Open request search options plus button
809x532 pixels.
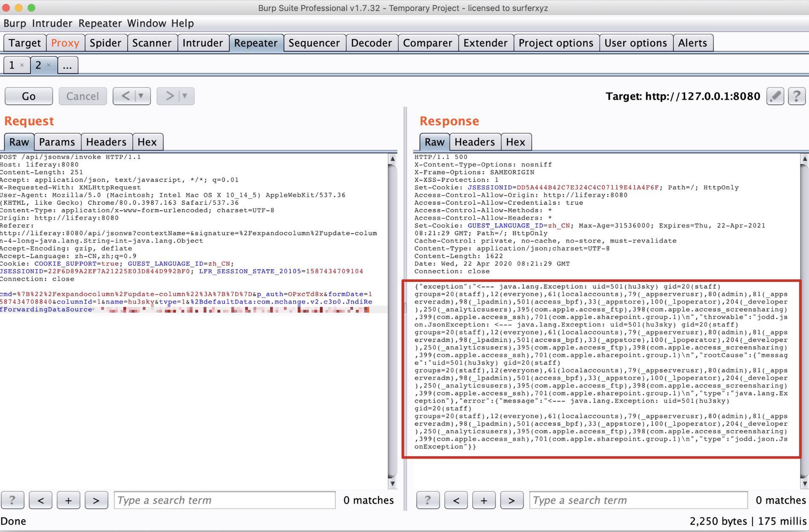68,500
